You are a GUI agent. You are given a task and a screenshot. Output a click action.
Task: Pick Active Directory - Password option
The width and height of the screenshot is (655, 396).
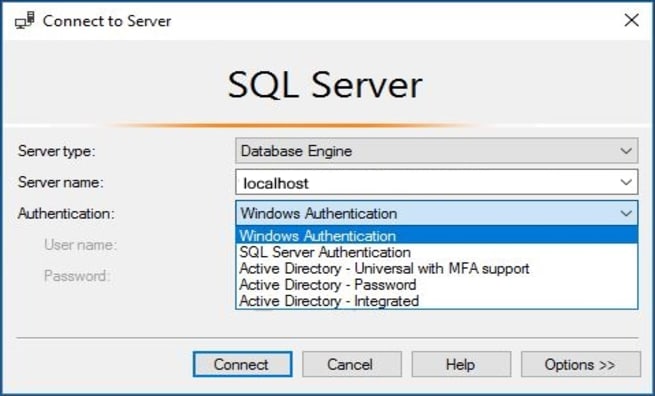[437, 284]
